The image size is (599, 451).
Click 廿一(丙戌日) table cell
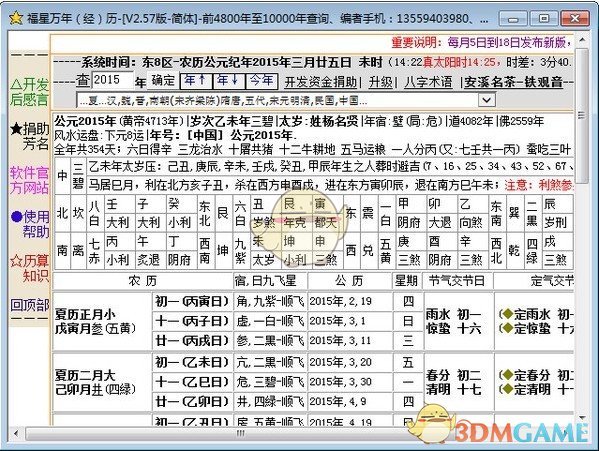coord(192,341)
